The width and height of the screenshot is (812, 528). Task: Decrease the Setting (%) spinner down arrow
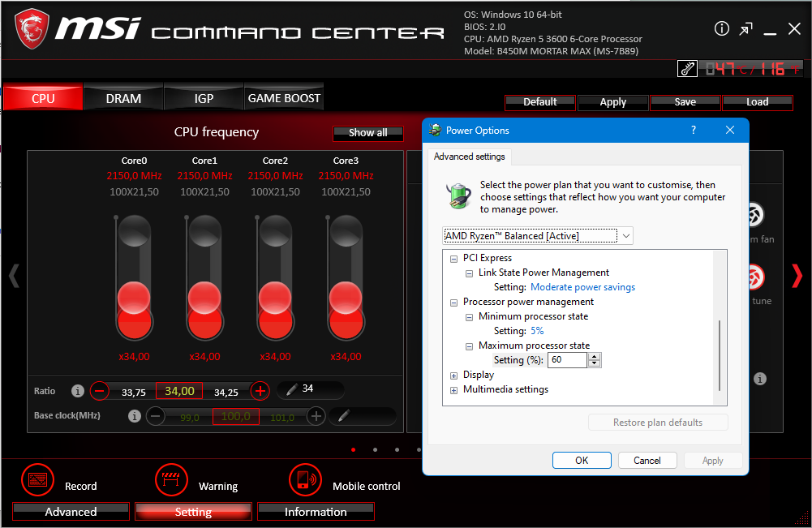coord(595,363)
